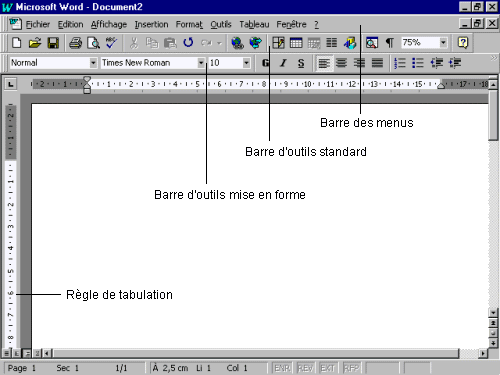Toggle bold (G) formatting

(x=265, y=63)
